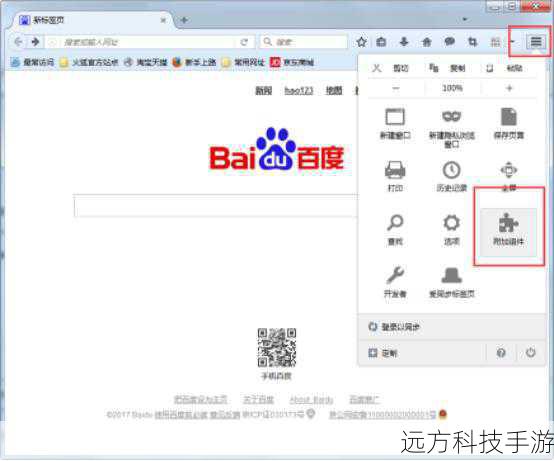Quit Firefox with power icon
Image resolution: width=554 pixels, height=461 pixels.
point(530,353)
